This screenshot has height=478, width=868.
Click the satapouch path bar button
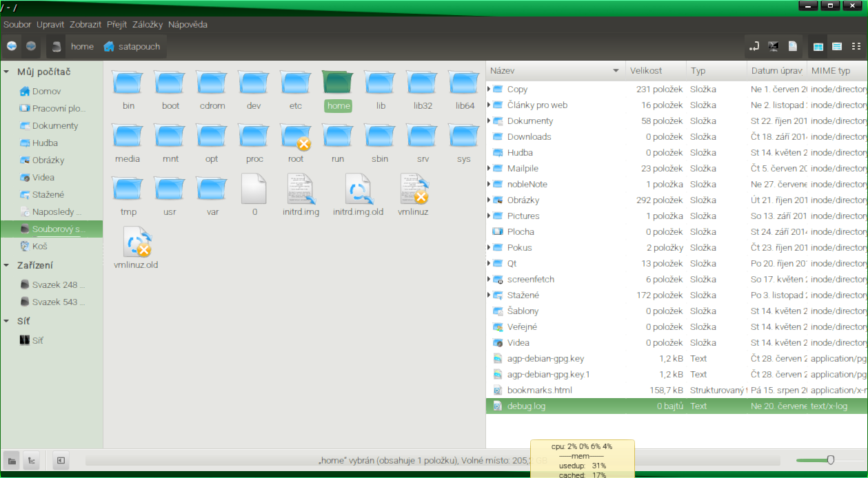pyautogui.click(x=132, y=47)
